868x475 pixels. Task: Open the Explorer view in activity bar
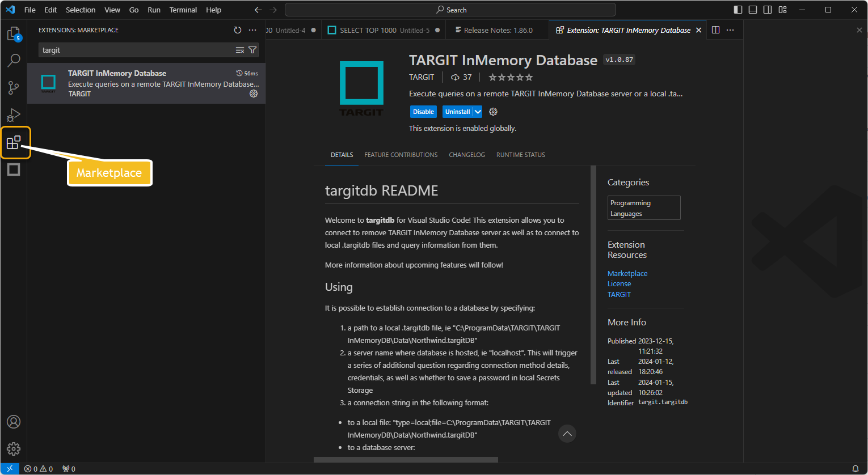coord(14,34)
